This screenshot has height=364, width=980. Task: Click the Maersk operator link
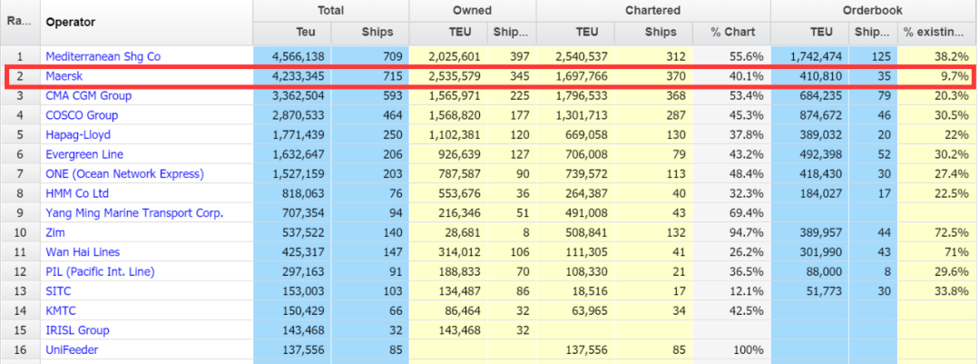click(63, 76)
